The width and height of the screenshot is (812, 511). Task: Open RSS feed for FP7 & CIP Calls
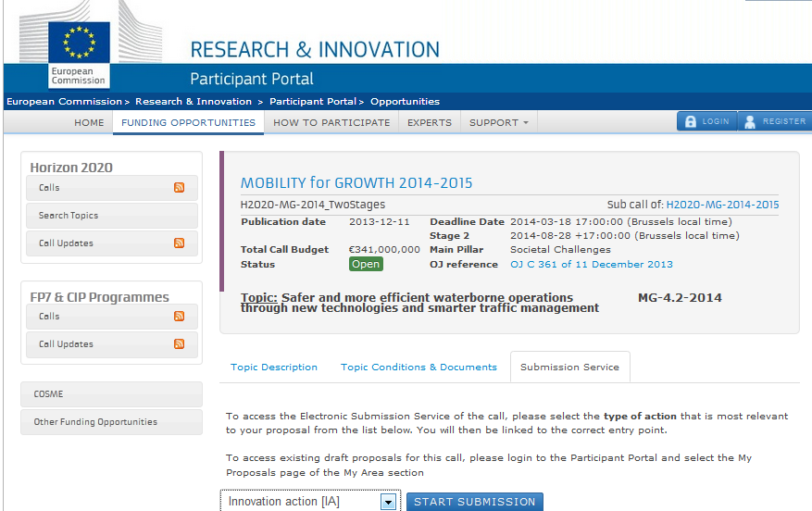180,316
